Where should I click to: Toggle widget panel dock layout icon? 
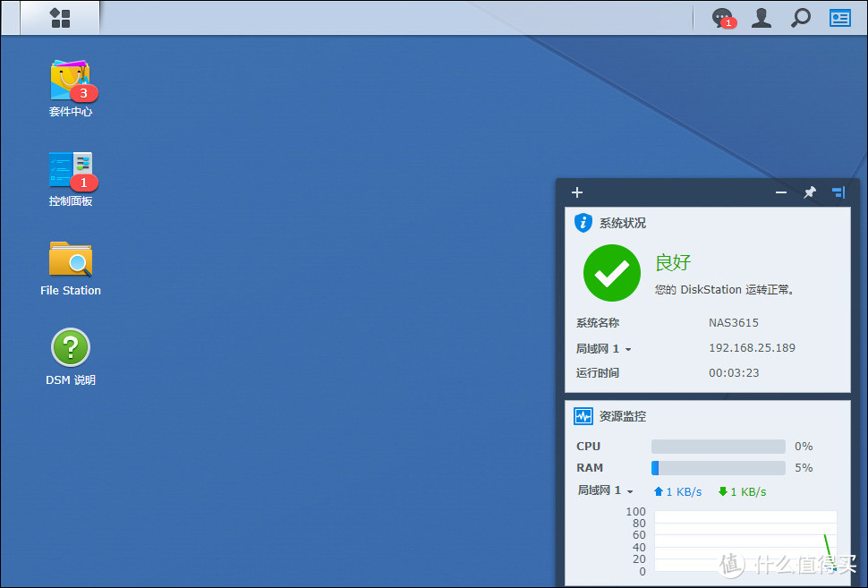click(x=838, y=192)
